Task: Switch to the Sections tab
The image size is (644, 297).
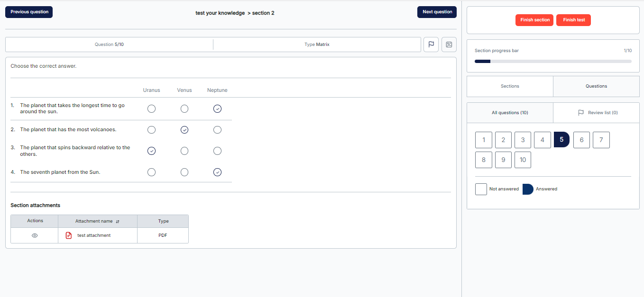Action: [510, 86]
